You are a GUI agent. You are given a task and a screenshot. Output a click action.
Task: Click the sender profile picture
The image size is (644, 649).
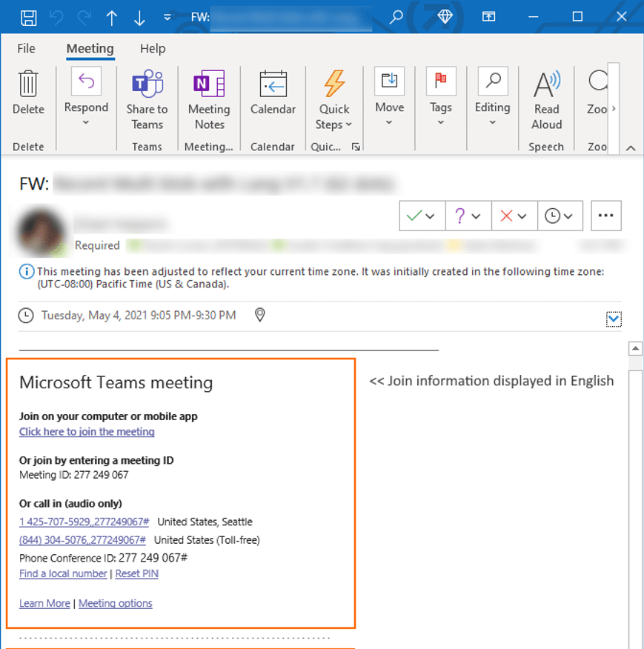point(41,231)
